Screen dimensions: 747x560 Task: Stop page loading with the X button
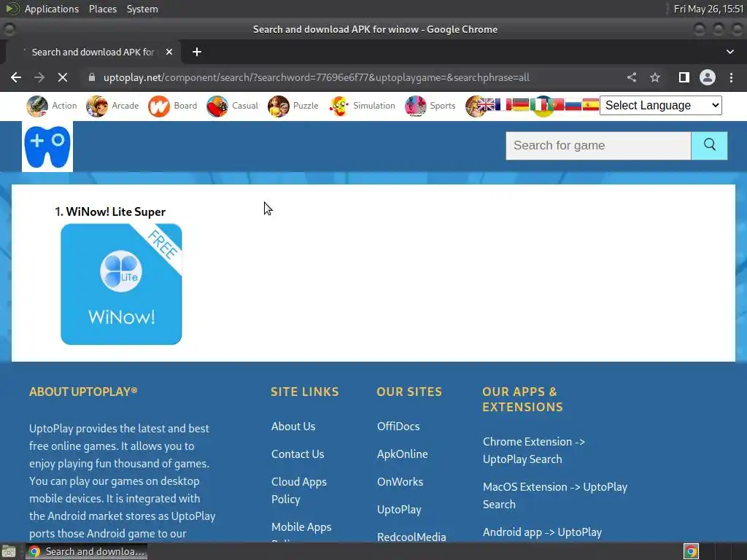[63, 77]
